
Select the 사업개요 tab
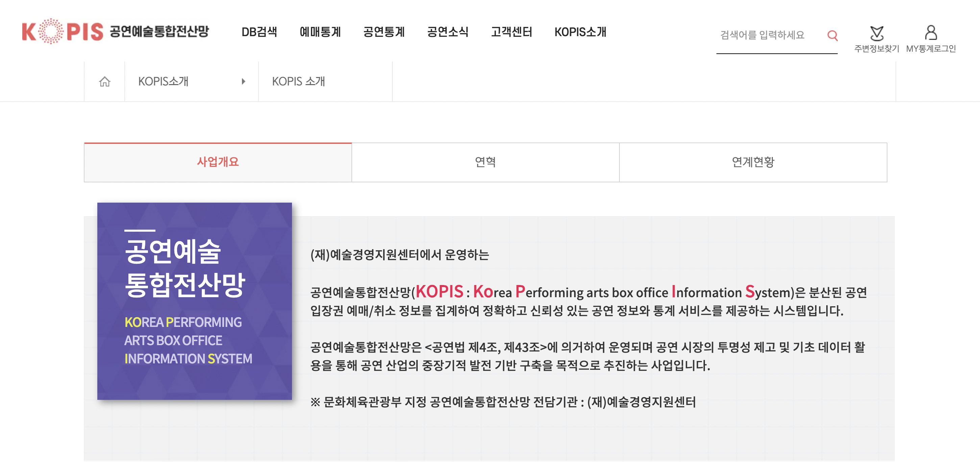pos(218,162)
